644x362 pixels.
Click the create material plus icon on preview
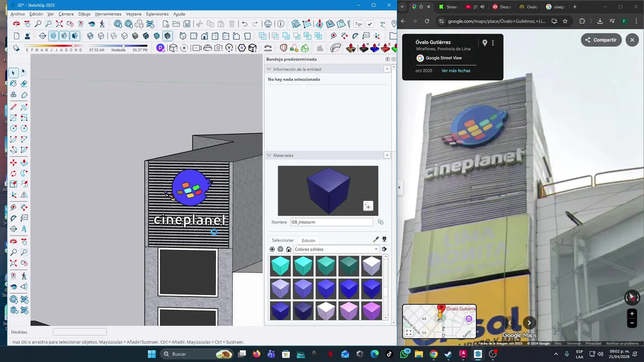(x=368, y=206)
